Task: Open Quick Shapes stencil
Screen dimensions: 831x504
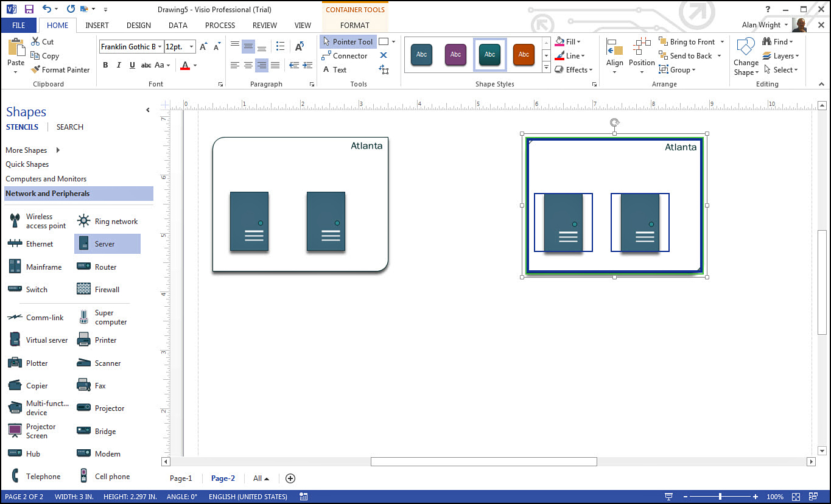Action: point(27,164)
